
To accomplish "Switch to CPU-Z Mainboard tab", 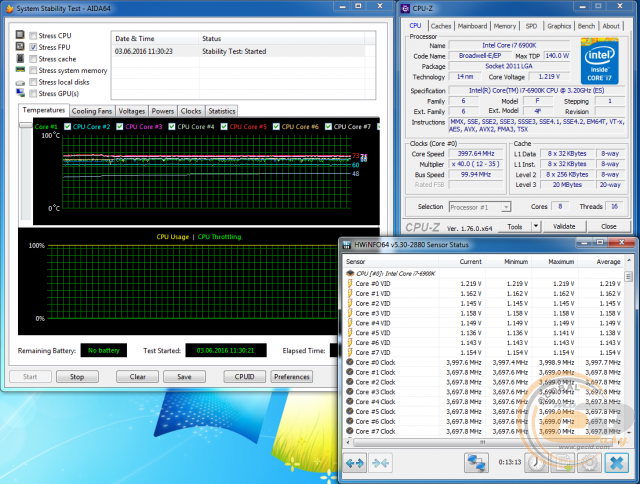I will coord(472,26).
